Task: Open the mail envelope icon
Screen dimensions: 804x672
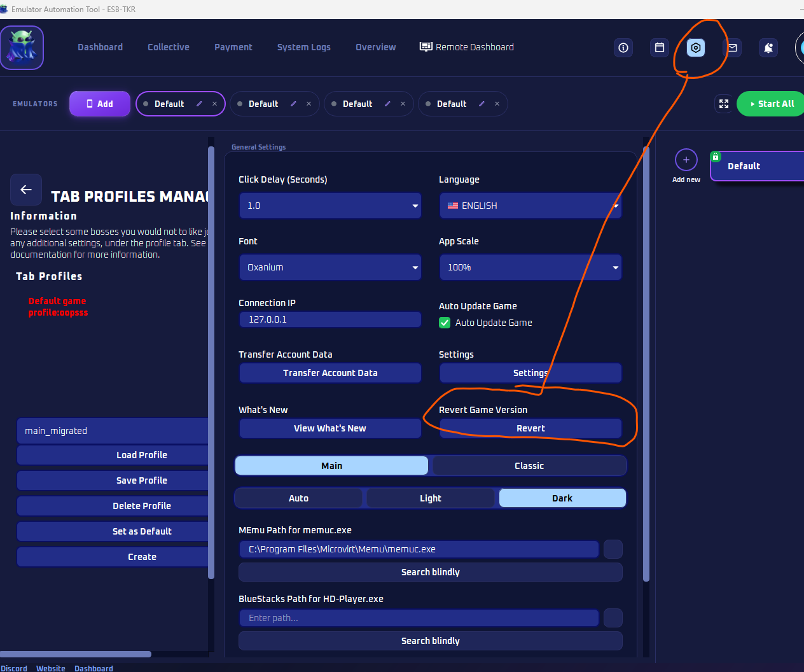Action: pos(733,48)
